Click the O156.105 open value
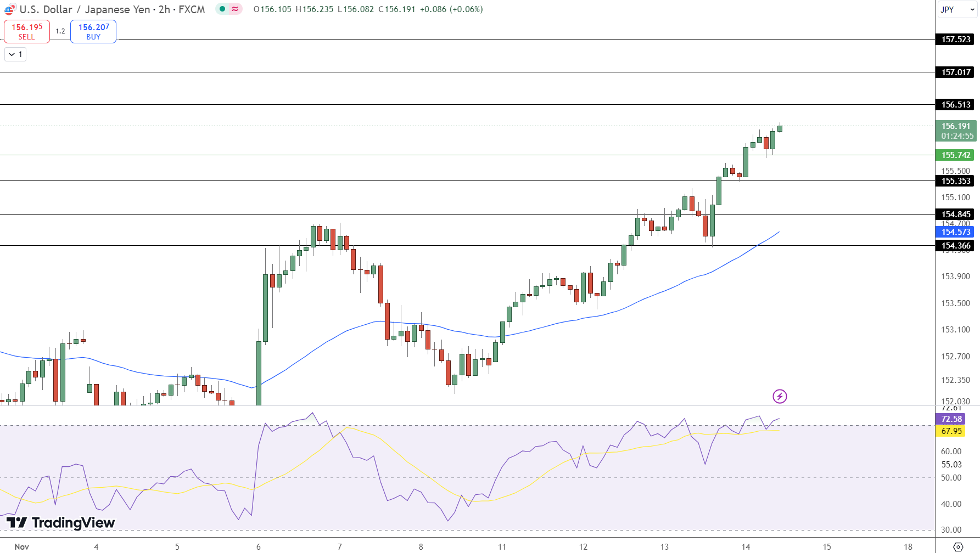 coord(272,9)
